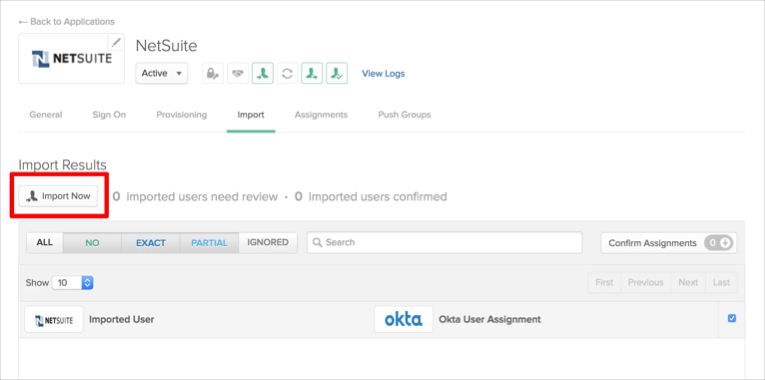Click the Last pagination button
This screenshot has height=380, width=765.
click(721, 282)
